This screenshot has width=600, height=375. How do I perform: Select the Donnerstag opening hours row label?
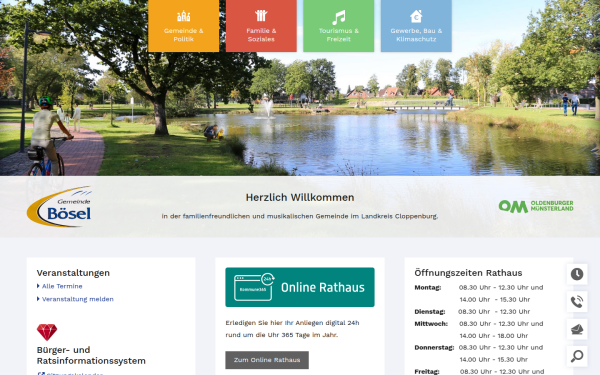(x=434, y=347)
